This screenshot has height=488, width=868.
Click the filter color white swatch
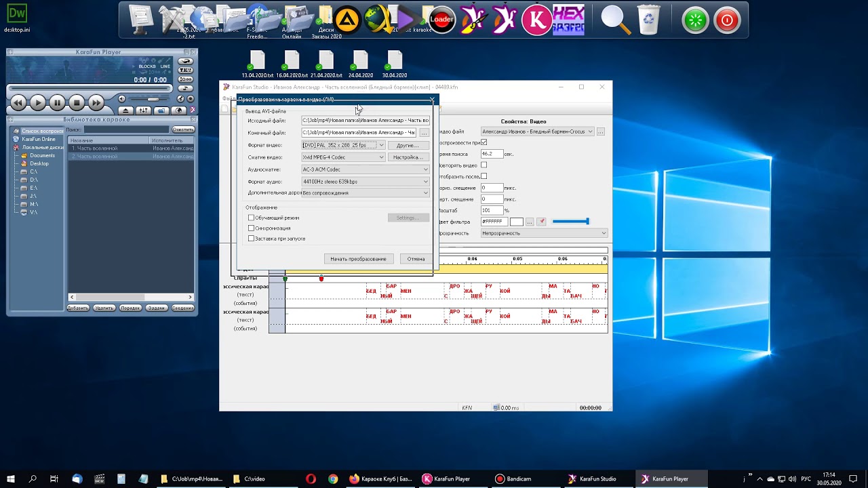pos(517,222)
